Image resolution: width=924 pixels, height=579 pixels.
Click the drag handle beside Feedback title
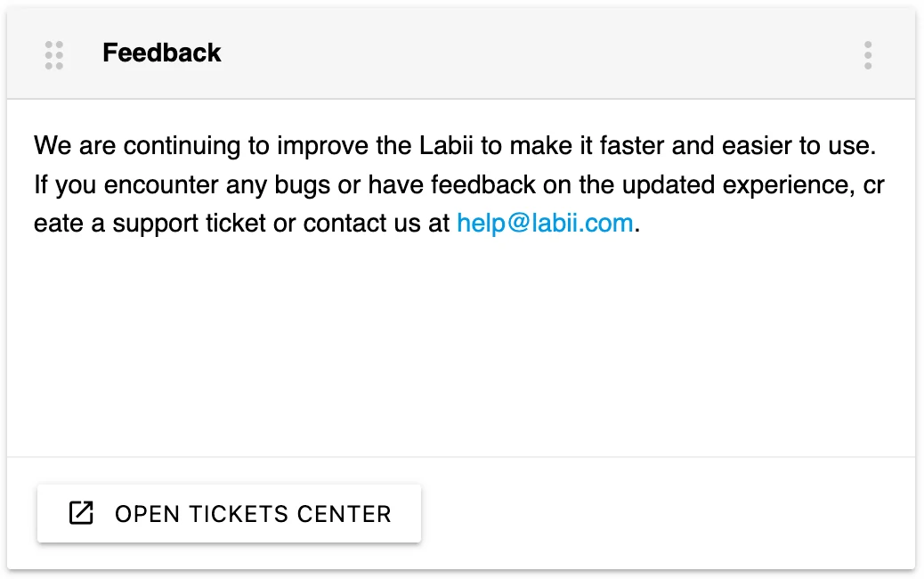point(53,54)
